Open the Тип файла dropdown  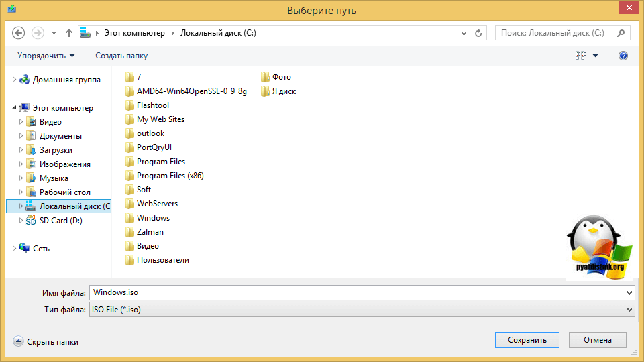629,310
